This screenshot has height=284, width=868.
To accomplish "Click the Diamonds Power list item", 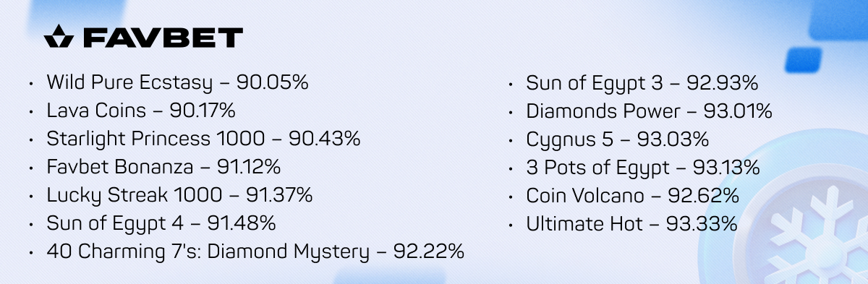I will coord(649,112).
